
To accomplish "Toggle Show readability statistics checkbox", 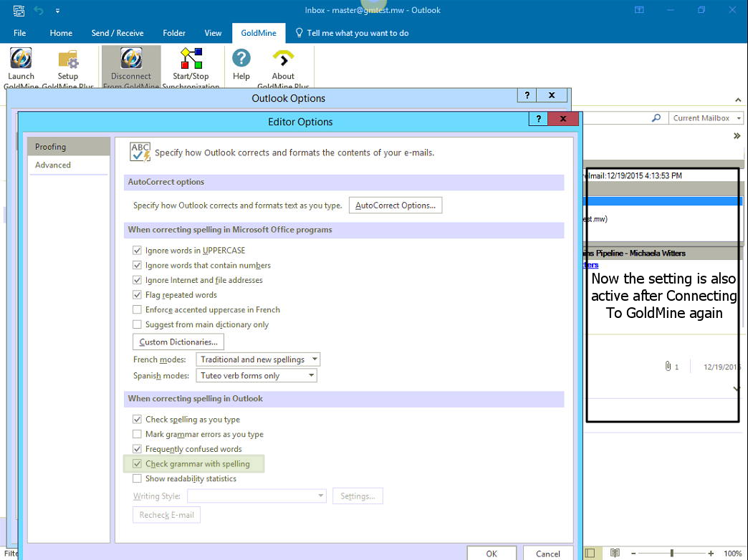I will [x=138, y=478].
